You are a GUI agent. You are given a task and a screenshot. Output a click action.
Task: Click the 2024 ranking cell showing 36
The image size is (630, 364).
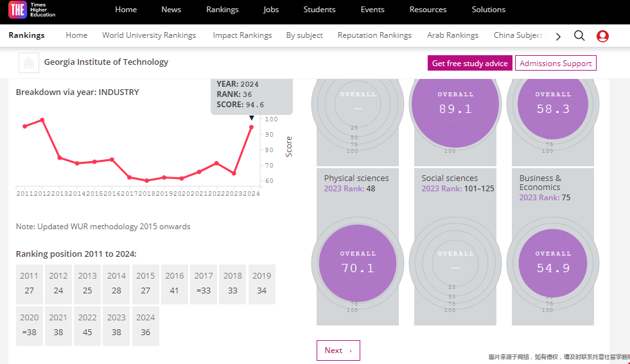click(x=145, y=326)
